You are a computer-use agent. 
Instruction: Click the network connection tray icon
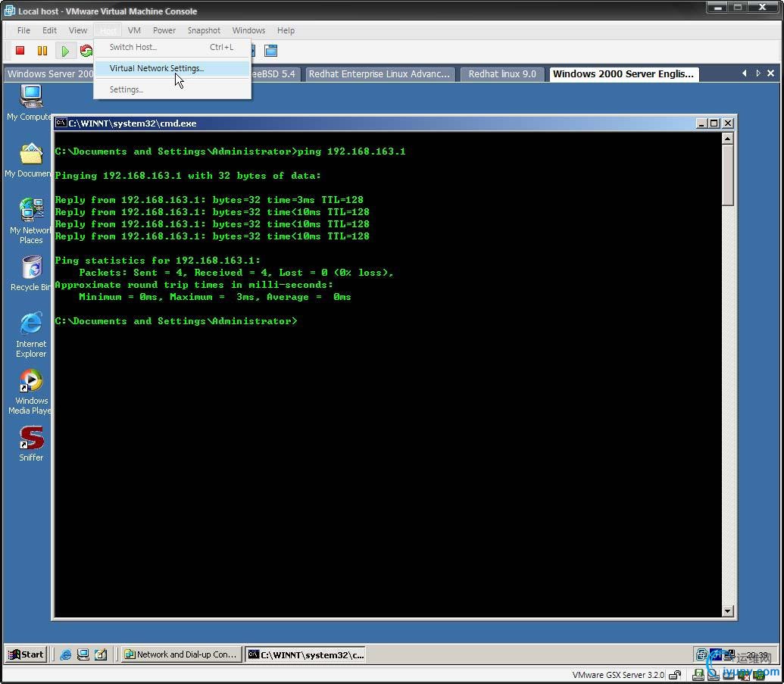pos(729,654)
